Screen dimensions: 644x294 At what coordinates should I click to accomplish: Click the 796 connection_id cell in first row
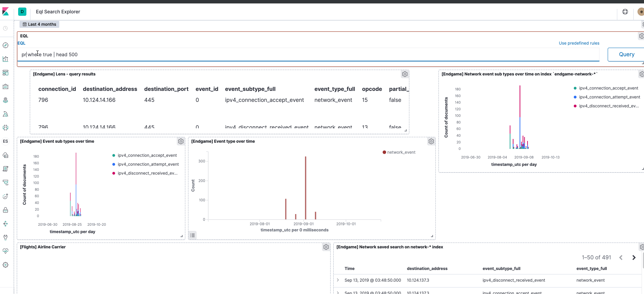[x=43, y=100]
